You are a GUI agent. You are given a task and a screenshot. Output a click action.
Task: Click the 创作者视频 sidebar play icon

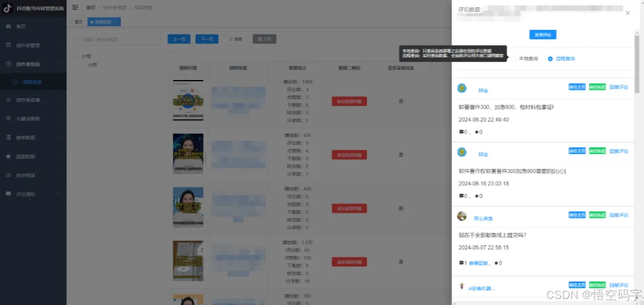(x=8, y=64)
